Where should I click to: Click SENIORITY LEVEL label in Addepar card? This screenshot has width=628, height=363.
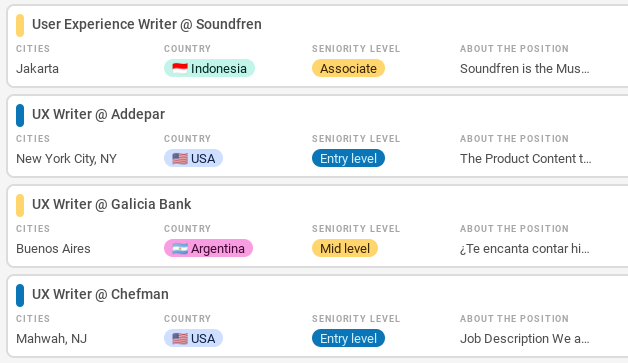(356, 139)
